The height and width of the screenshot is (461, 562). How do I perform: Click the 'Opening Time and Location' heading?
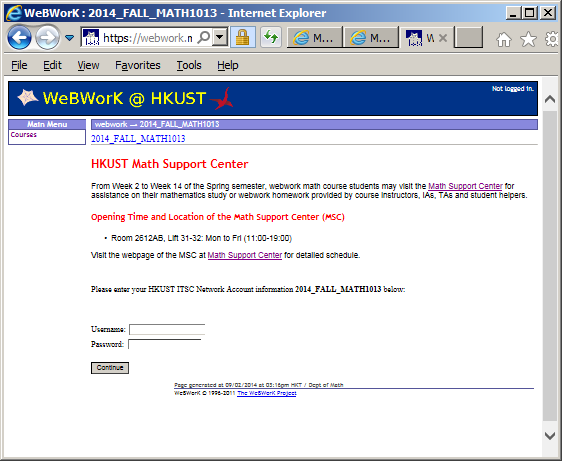[218, 217]
